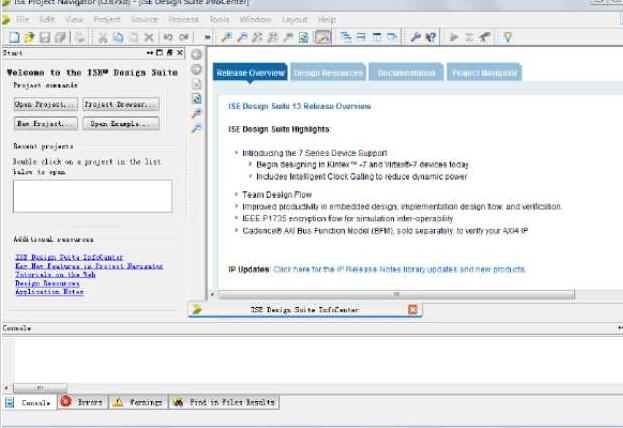Expand the toolbar overflow chevron

(x=207, y=37)
